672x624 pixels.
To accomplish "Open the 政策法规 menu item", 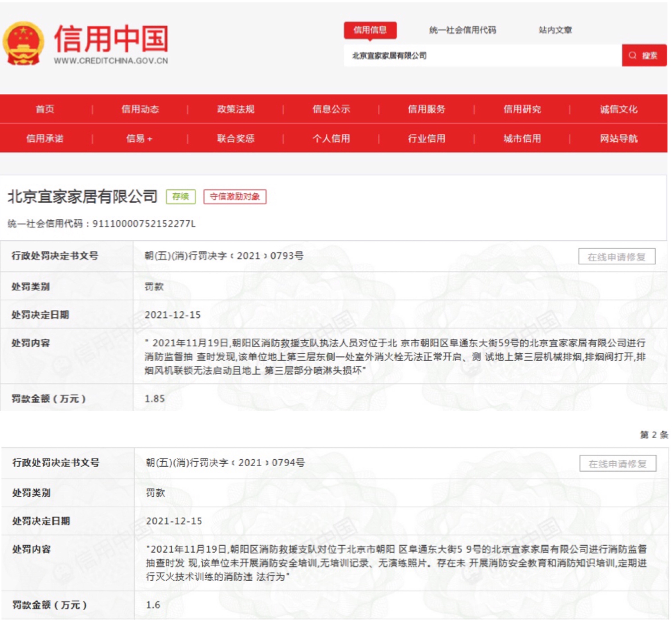I will pyautogui.click(x=235, y=109).
